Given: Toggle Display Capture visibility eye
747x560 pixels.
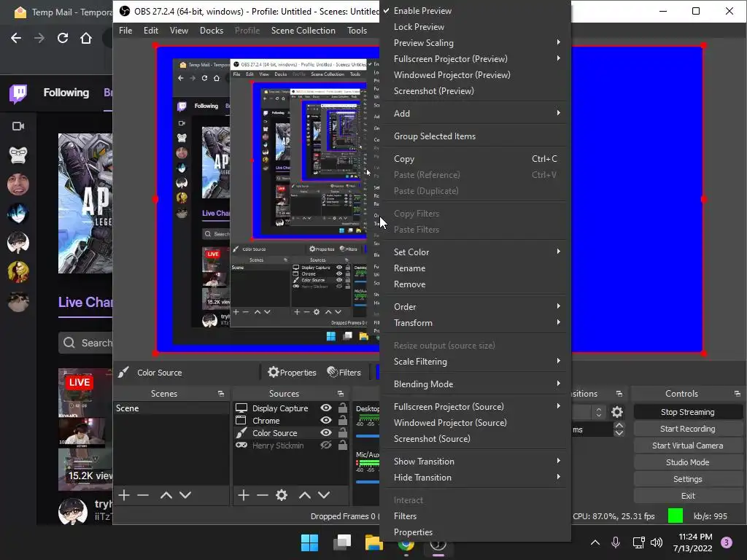Looking at the screenshot, I should click(326, 408).
